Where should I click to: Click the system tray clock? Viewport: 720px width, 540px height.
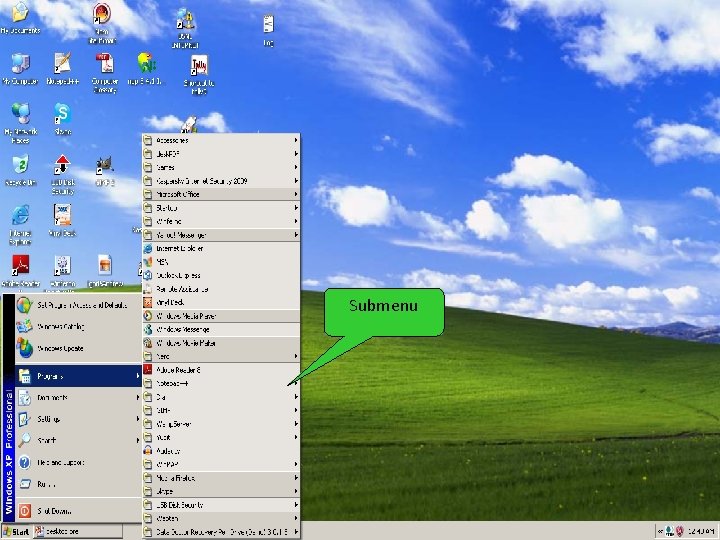pos(701,532)
